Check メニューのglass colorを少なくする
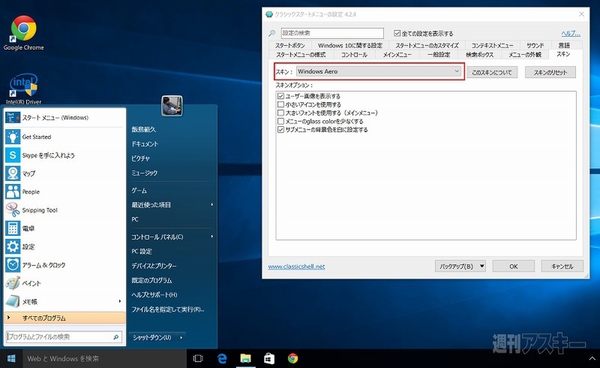Viewport: 600px width, 368px height. (x=280, y=121)
